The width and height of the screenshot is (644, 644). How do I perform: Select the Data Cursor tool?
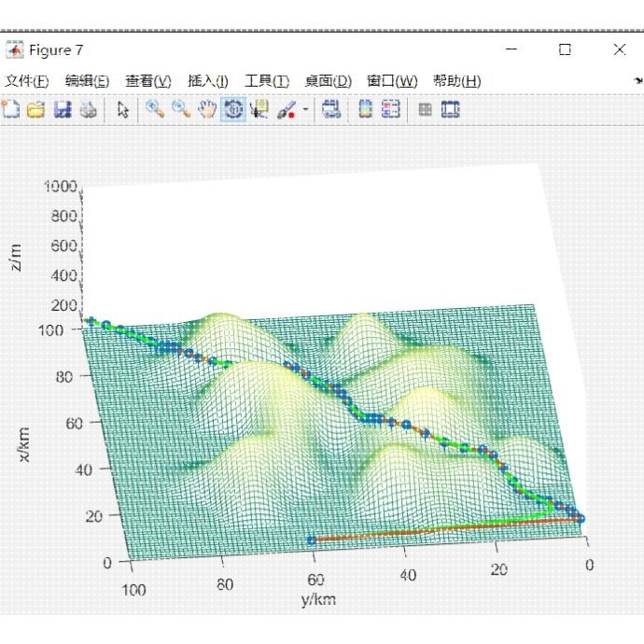259,109
